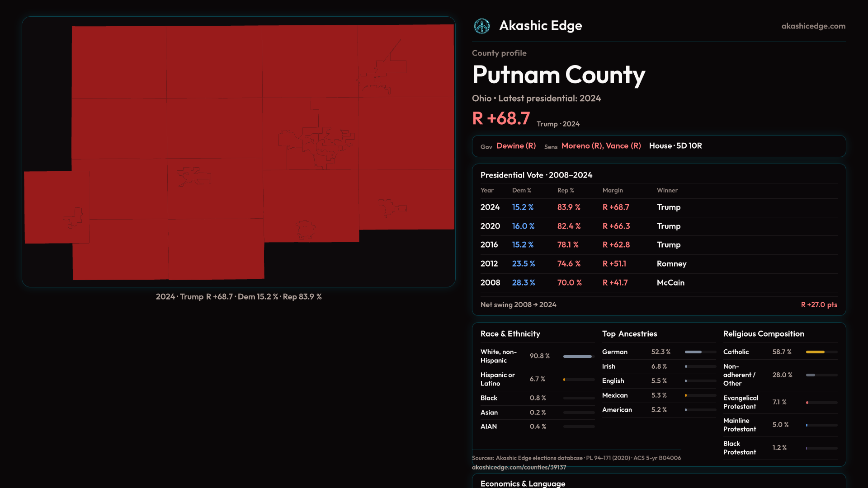Image resolution: width=868 pixels, height=488 pixels.
Task: Click senators Moreno (R), Vance (R)
Action: 601,146
